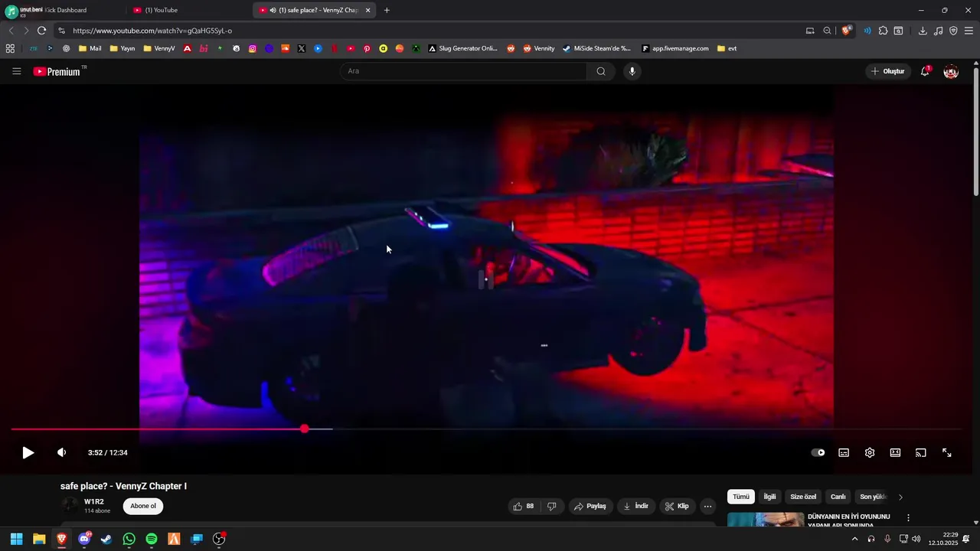Open the X (Twitter) bookmark icon
The height and width of the screenshot is (551, 980).
click(x=302, y=48)
